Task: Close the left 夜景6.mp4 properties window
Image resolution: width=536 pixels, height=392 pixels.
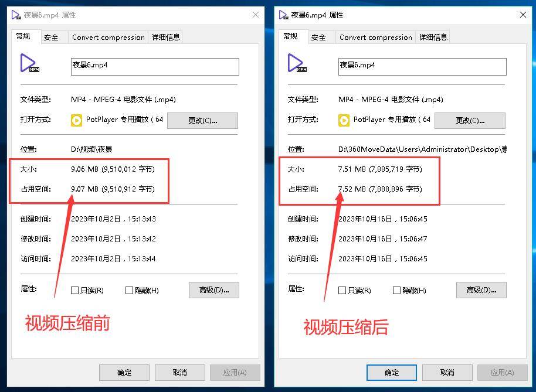Action: [256, 15]
